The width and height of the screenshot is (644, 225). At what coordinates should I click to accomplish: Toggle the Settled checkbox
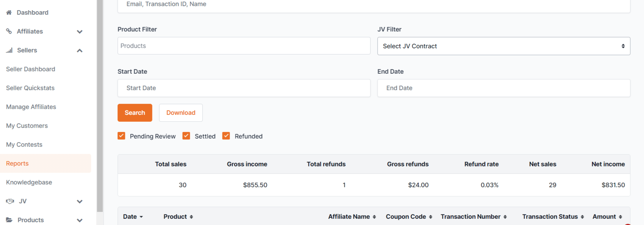coord(186,136)
